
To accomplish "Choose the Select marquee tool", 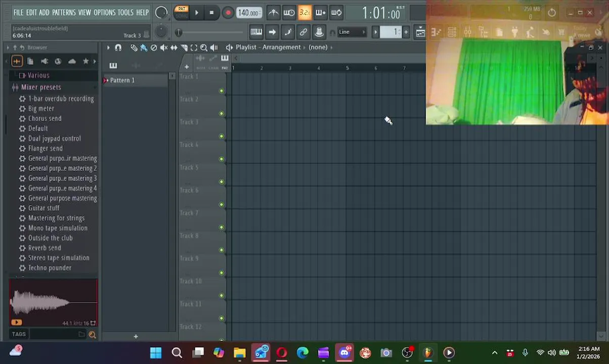I will [194, 48].
